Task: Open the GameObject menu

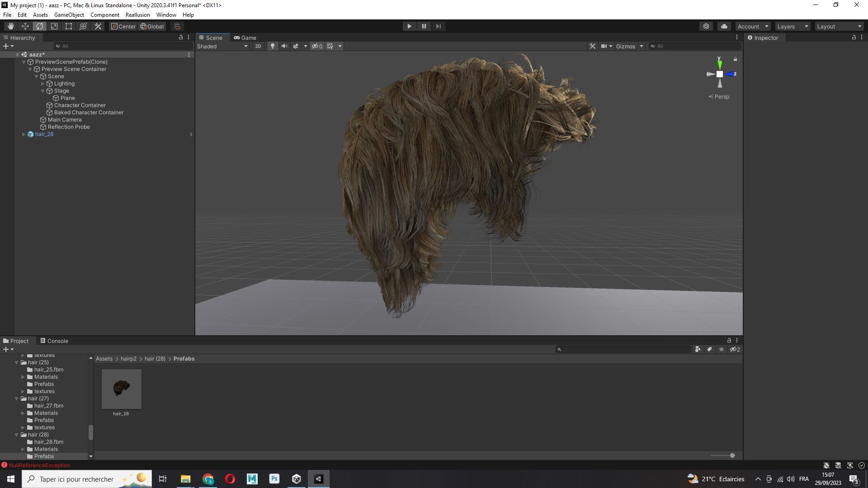Action: tap(69, 15)
